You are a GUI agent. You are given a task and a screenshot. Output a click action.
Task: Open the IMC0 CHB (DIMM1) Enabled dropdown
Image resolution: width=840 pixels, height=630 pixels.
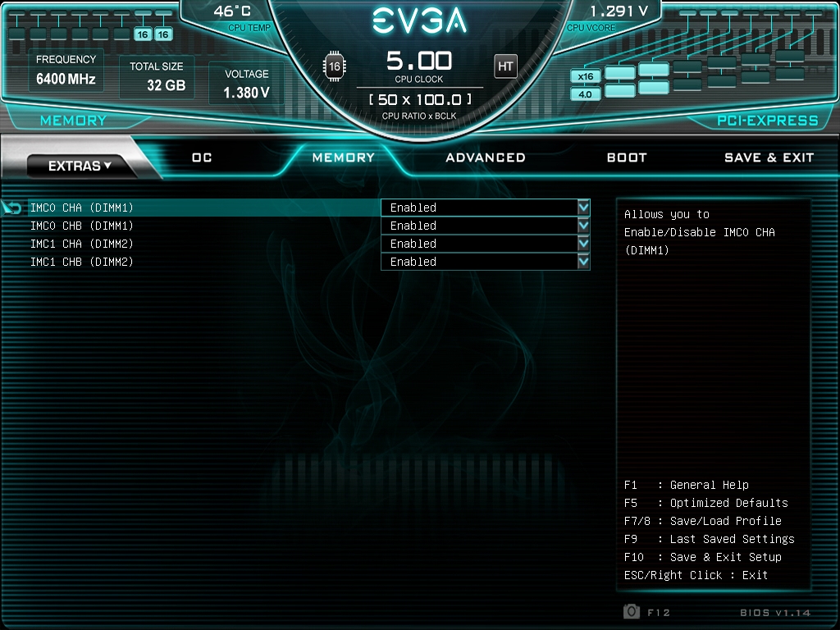[486, 226]
